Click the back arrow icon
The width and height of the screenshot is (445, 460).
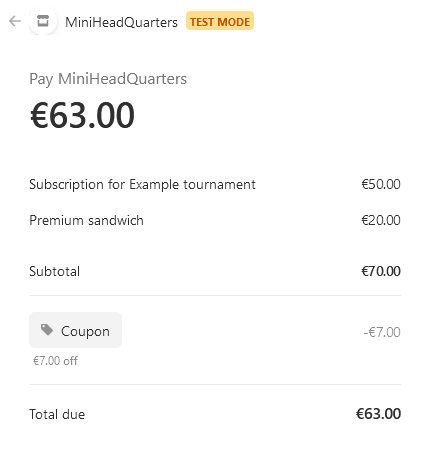(15, 21)
